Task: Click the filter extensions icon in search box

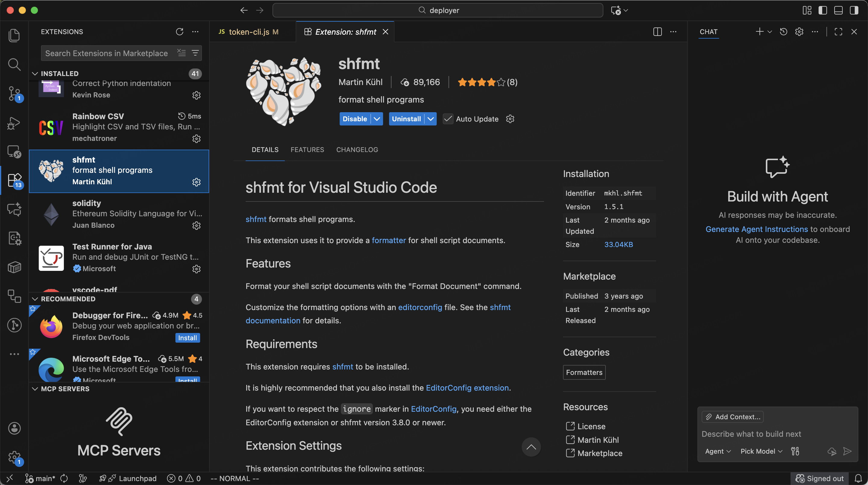Action: (x=195, y=53)
